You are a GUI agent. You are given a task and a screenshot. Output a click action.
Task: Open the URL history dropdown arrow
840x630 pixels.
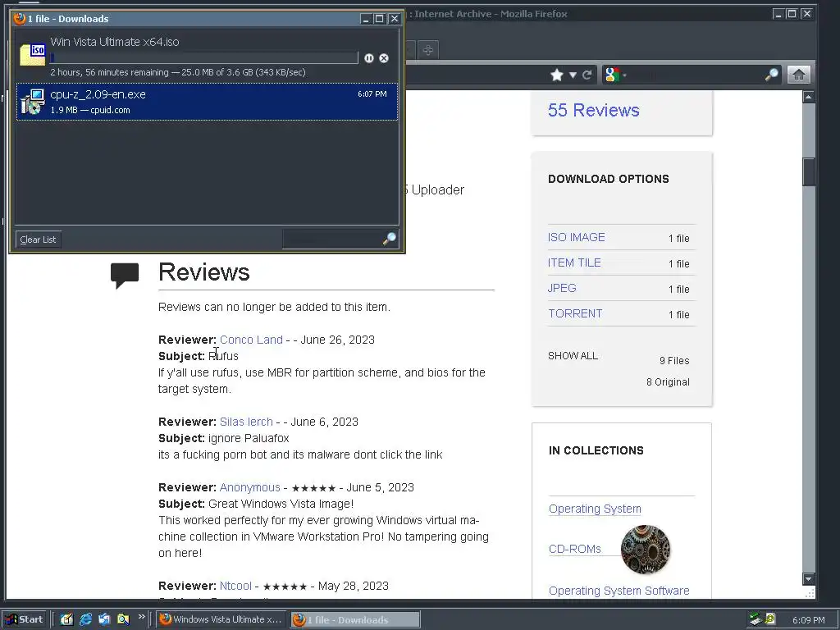tap(573, 75)
